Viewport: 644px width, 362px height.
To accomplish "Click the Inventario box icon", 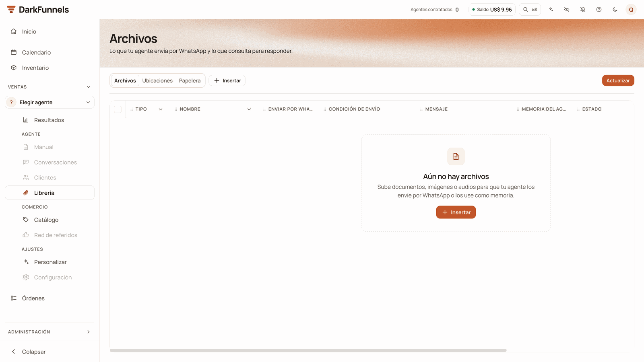I will [14, 68].
